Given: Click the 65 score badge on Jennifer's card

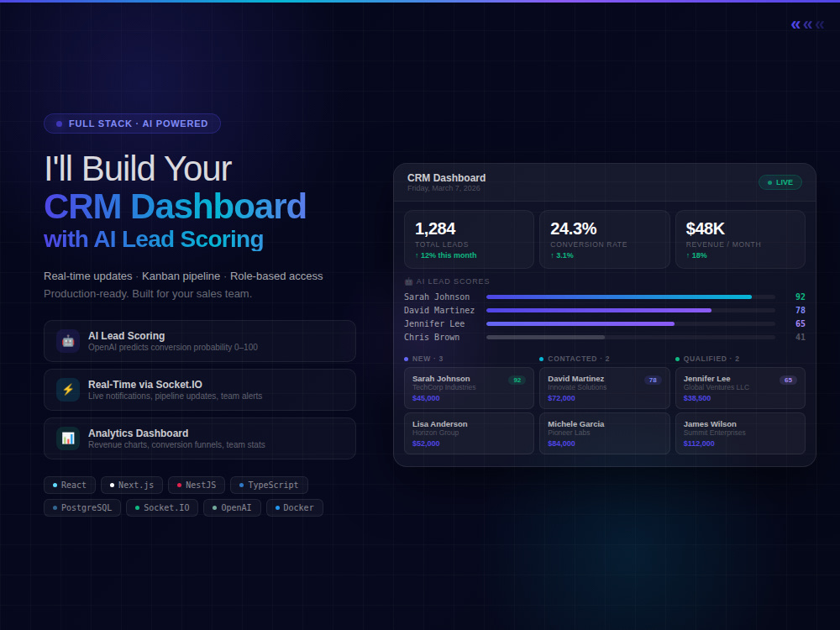Looking at the screenshot, I should point(788,380).
